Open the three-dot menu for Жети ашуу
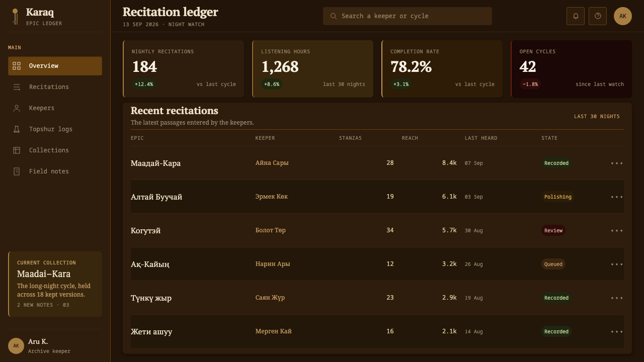 point(617,331)
